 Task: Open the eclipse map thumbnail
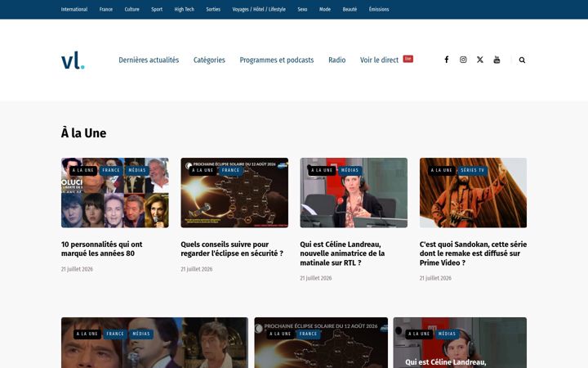coord(234,193)
